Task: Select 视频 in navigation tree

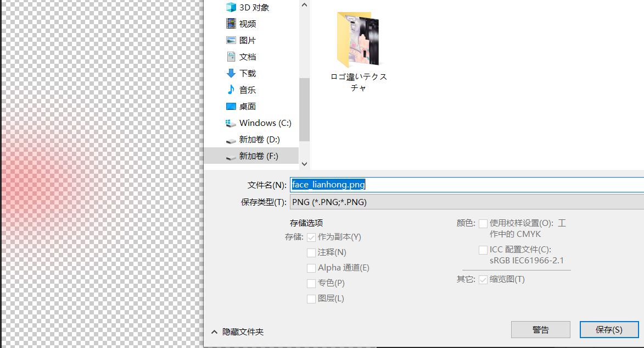Action: coord(248,24)
